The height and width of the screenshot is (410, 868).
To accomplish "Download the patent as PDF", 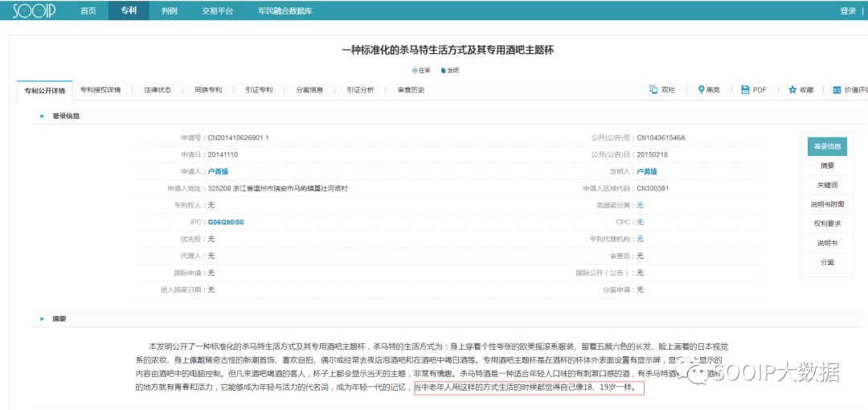I will 753,90.
